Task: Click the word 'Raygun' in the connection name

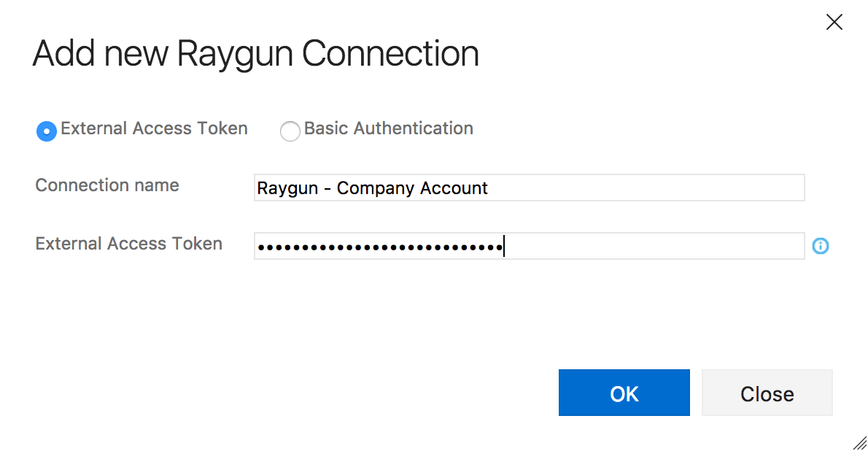Action: pyautogui.click(x=287, y=188)
